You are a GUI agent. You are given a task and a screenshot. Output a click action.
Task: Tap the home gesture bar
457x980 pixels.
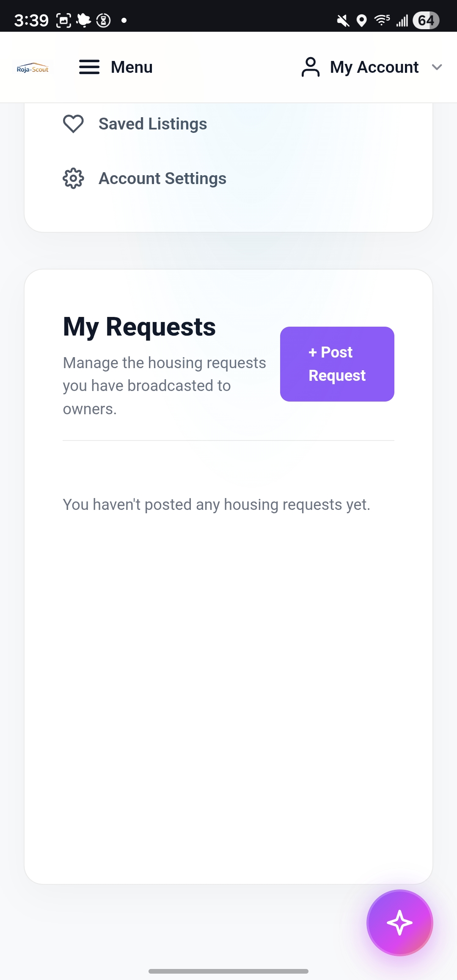(x=228, y=971)
